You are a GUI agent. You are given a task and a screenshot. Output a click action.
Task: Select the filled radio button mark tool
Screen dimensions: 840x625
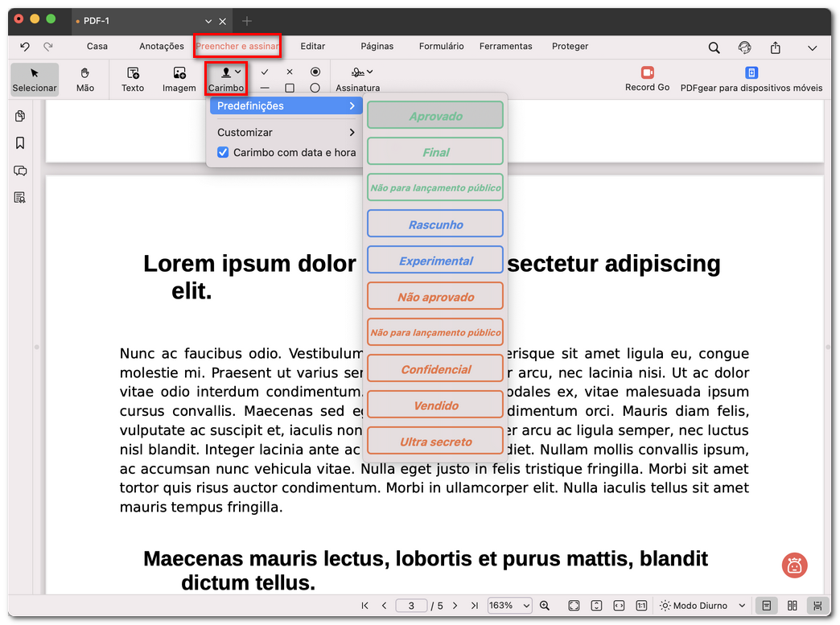(315, 72)
